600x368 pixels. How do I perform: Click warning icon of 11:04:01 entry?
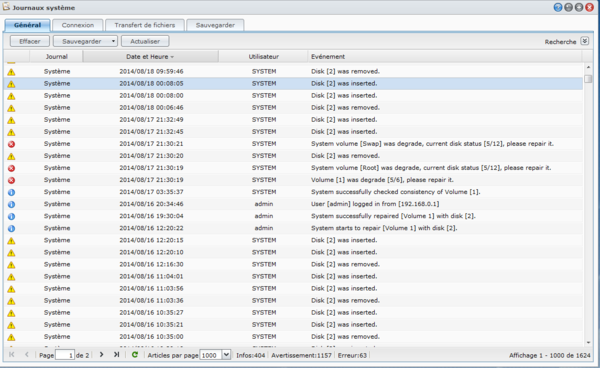11,277
